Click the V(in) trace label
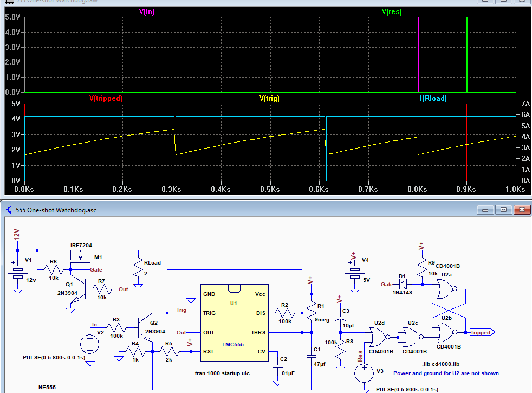 click(x=147, y=11)
